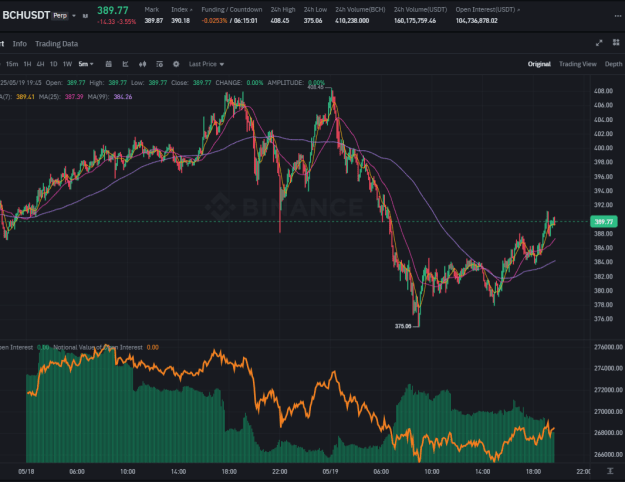Click the 24h Volume(BCH) value 410,238.000
Screen dimensions: 625x482
[352, 21]
